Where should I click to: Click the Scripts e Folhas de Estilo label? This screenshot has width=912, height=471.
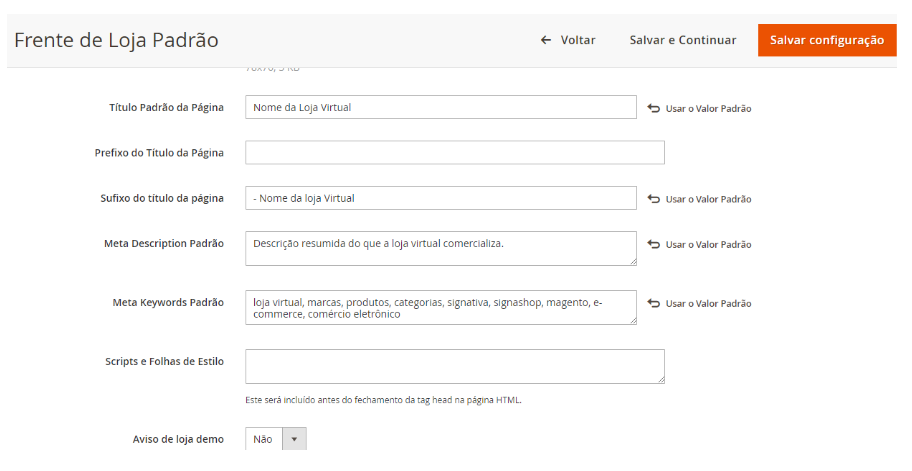(164, 361)
